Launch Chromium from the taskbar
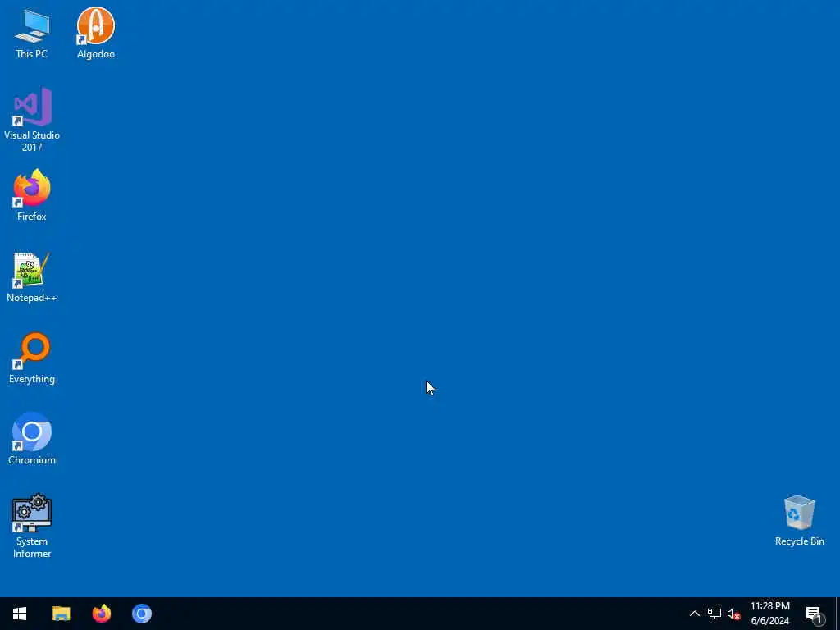The image size is (840, 630). (142, 614)
